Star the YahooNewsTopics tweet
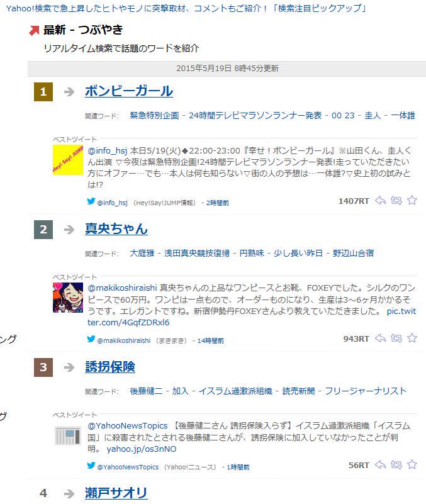Image resolution: width=426 pixels, height=504 pixels. pyautogui.click(x=412, y=464)
